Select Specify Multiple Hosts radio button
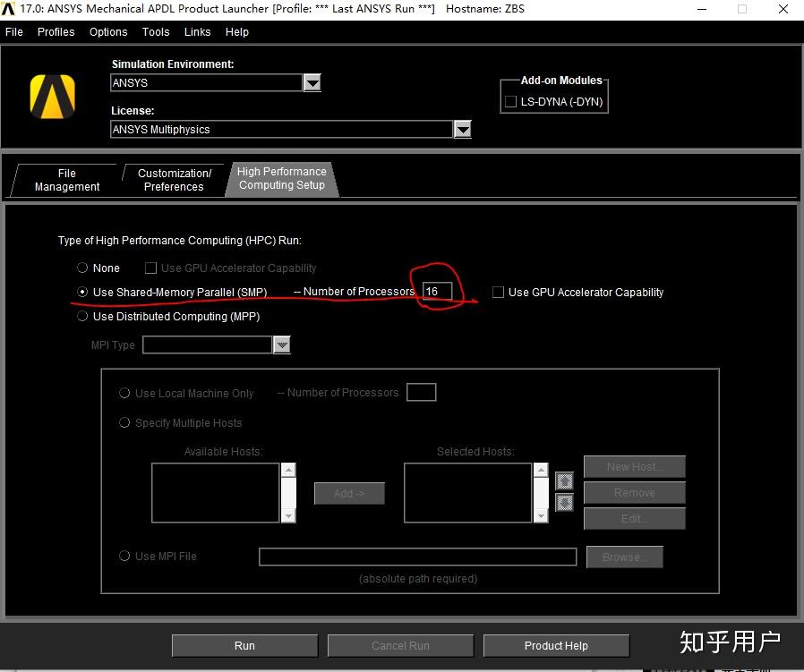804x672 pixels. (x=124, y=422)
